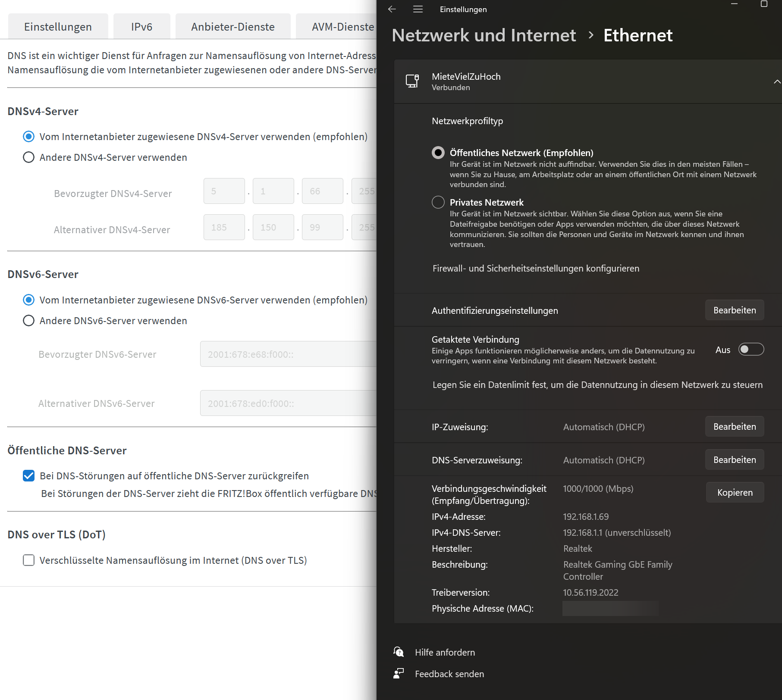
Task: Click the MieteVielZuHoch network icon
Action: [x=412, y=81]
